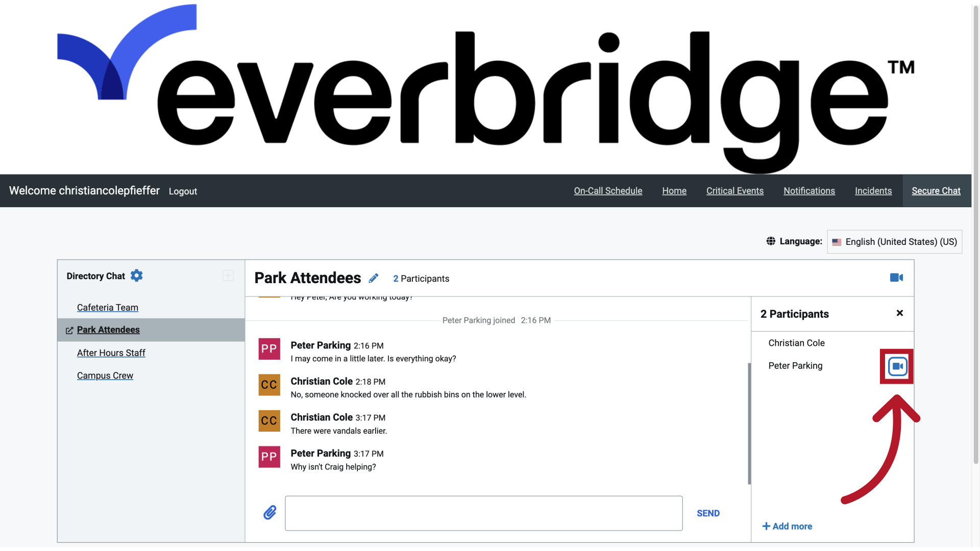Click the video camera icon in chat header

(896, 277)
